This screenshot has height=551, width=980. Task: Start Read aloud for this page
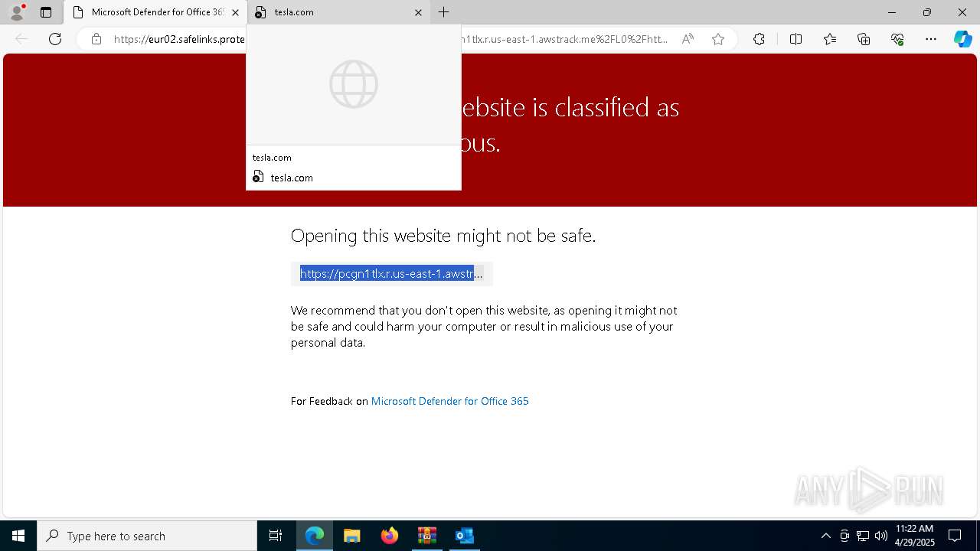tap(688, 39)
